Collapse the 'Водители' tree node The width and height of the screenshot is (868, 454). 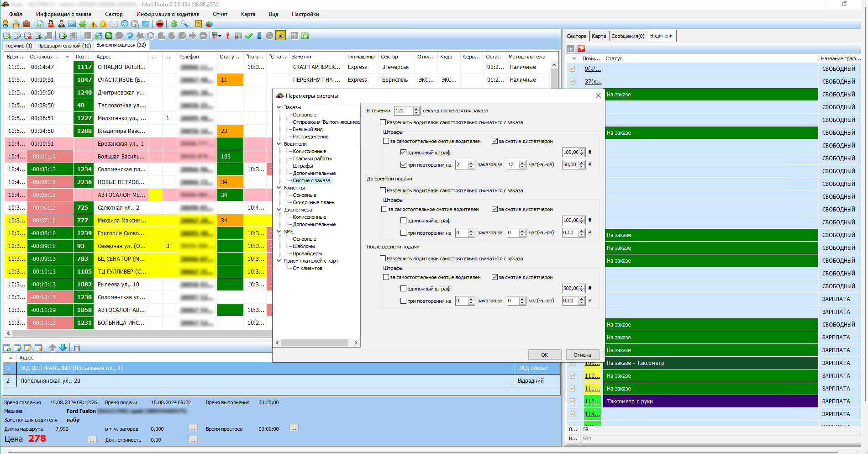[x=279, y=144]
